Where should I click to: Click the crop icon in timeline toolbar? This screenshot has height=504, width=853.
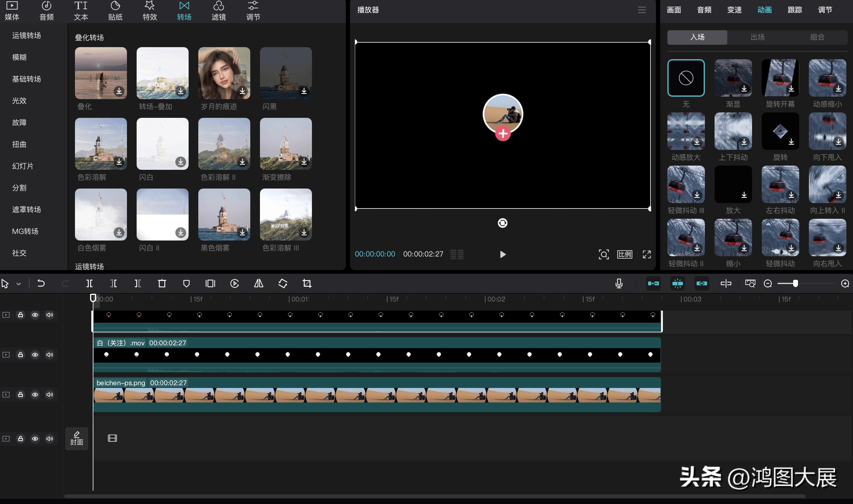(307, 283)
